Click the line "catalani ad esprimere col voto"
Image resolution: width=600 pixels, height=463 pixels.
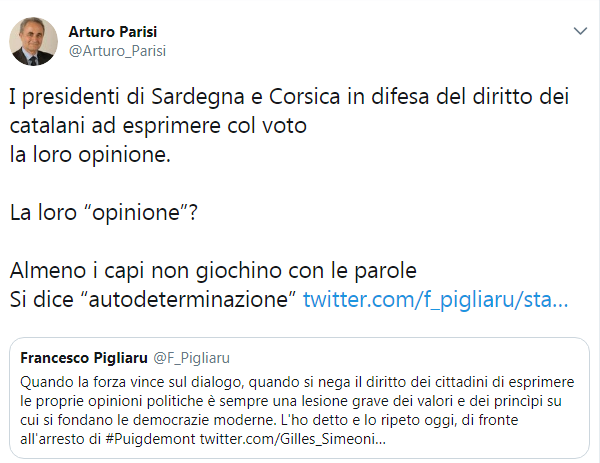tap(158, 126)
